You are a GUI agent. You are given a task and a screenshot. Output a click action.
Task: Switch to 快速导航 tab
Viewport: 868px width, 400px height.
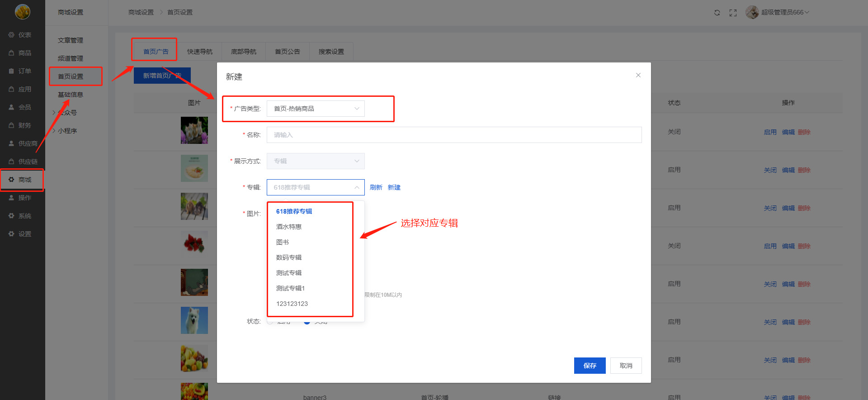[199, 52]
